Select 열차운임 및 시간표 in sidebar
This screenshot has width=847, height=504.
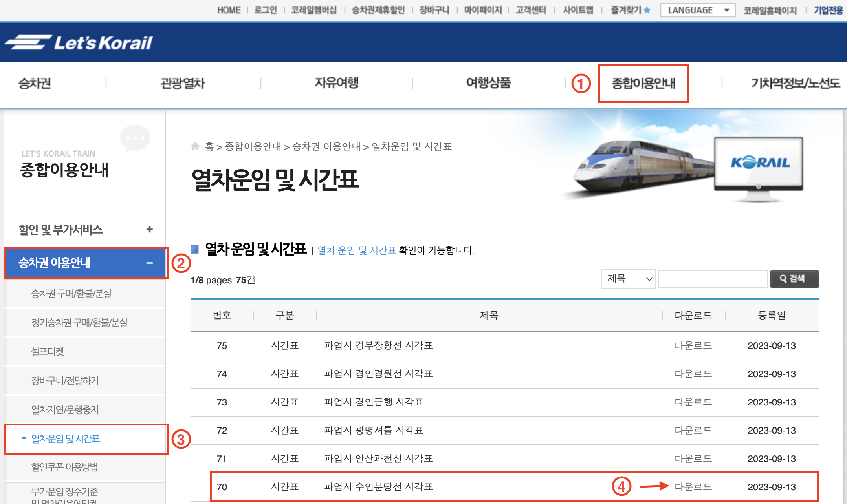coord(66,439)
